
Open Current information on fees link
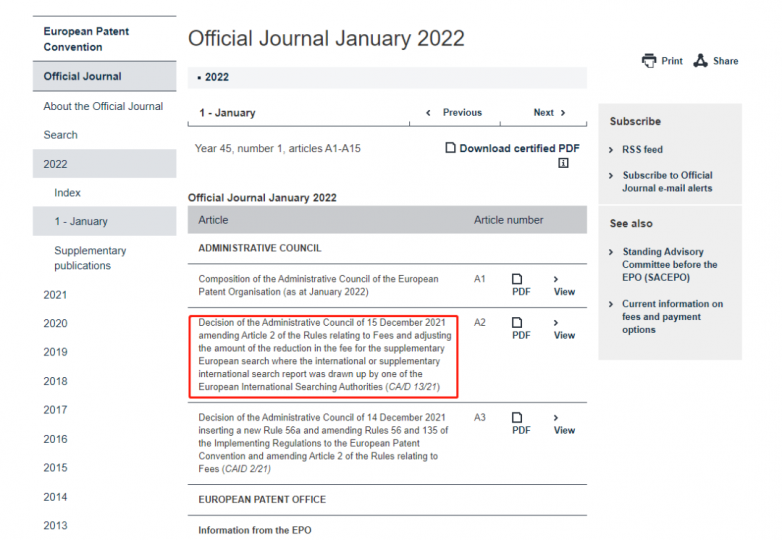672,317
